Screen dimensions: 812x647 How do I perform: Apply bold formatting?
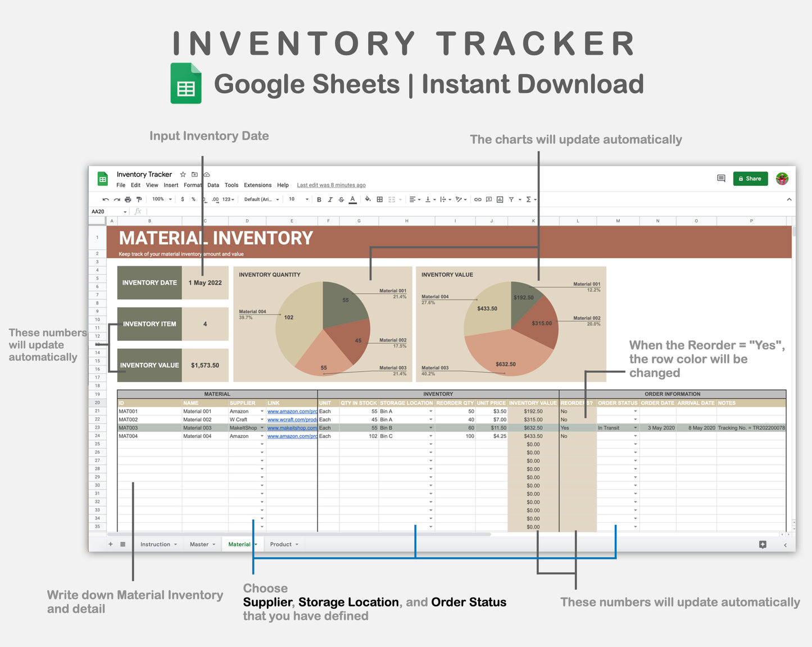pos(319,199)
